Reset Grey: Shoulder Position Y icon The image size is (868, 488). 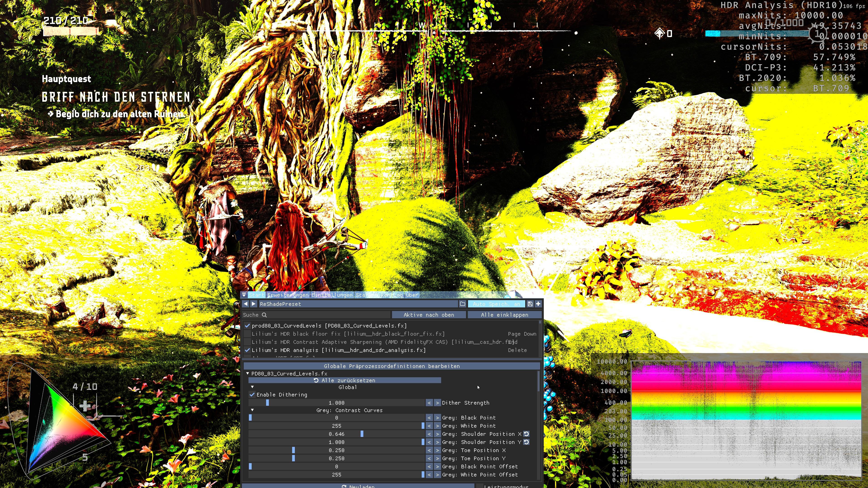[x=526, y=442]
